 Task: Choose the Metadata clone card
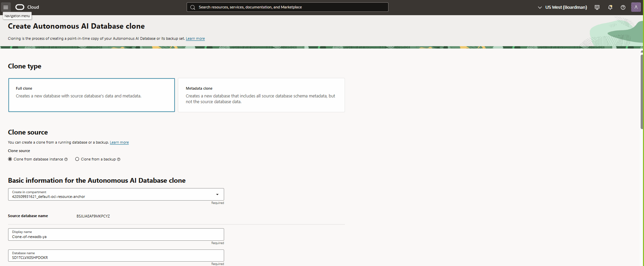261,95
